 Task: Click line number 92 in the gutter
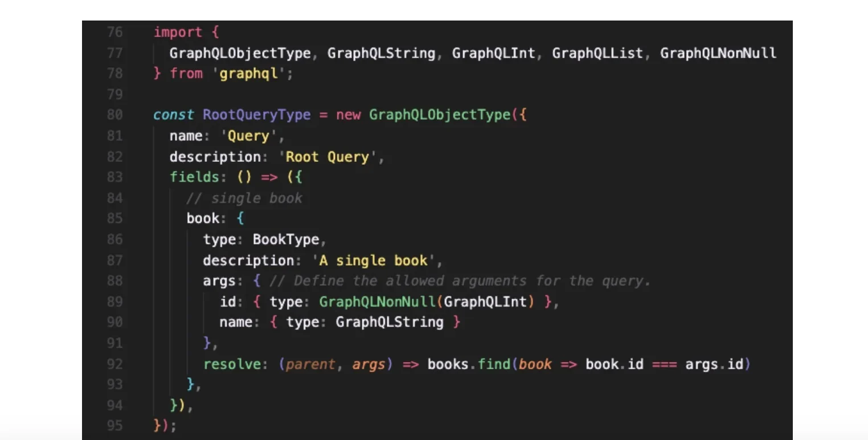pos(114,364)
